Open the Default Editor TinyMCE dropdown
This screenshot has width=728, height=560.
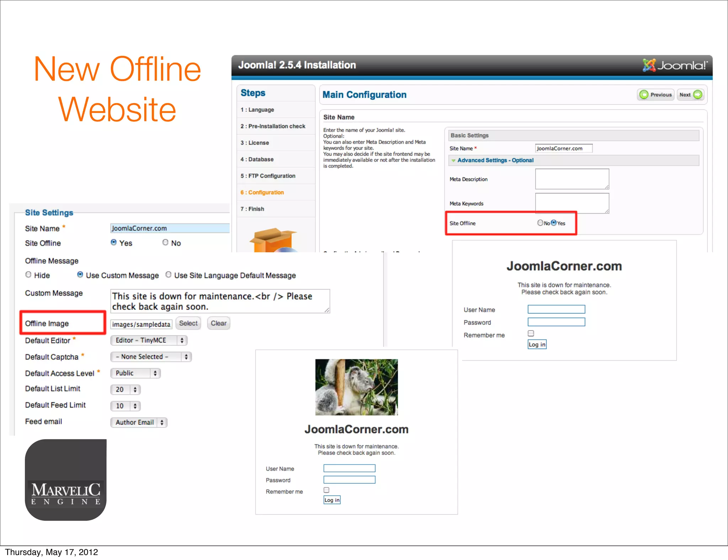149,340
